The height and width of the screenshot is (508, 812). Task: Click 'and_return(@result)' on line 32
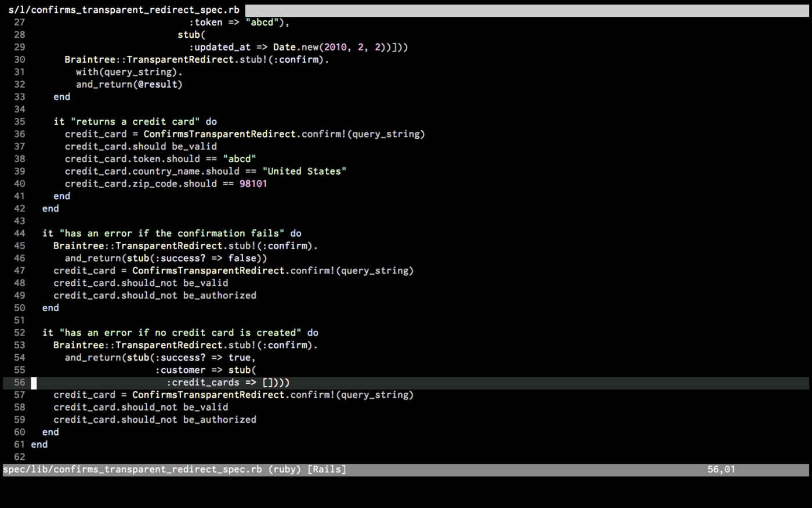coord(129,84)
